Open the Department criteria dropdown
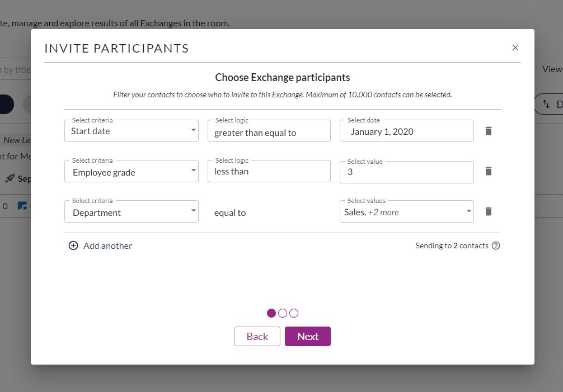The height and width of the screenshot is (392, 563). pos(132,211)
